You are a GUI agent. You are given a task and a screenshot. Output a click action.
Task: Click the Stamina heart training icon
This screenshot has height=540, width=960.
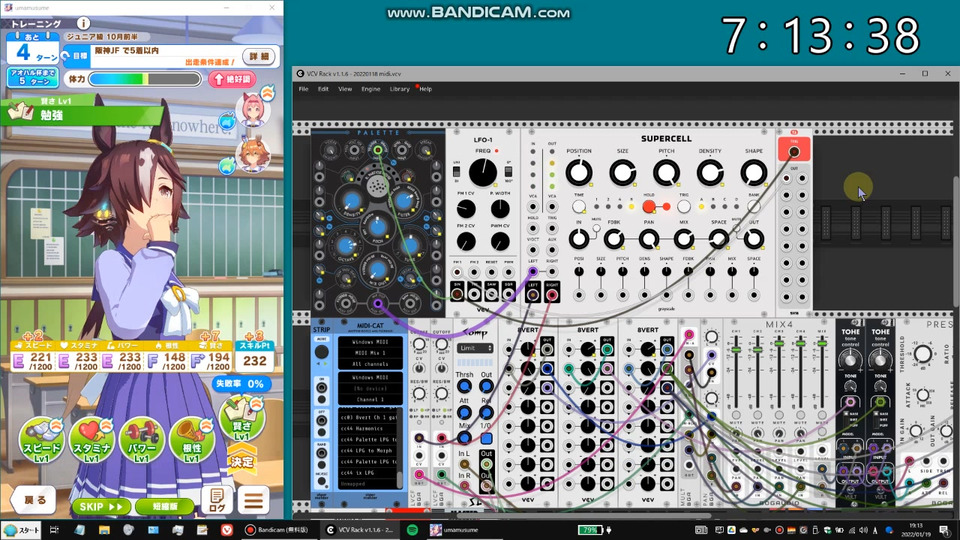point(91,440)
